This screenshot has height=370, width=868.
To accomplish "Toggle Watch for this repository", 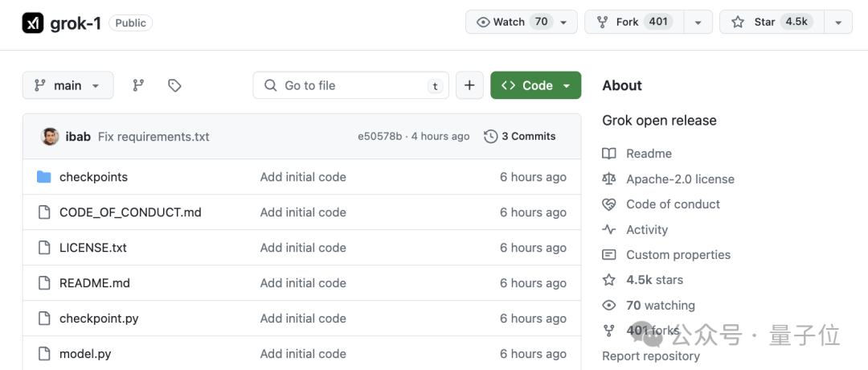I will [511, 23].
